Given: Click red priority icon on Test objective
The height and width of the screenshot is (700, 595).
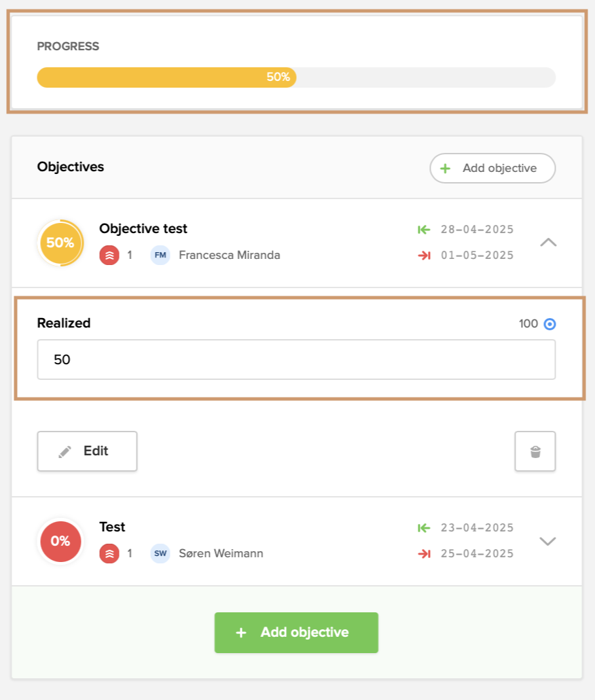Looking at the screenshot, I should click(109, 554).
